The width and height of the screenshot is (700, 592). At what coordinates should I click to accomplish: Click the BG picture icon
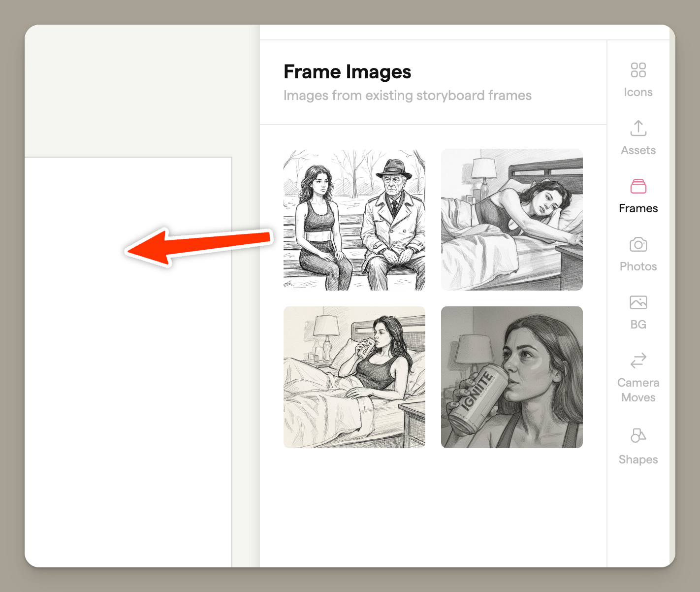[x=638, y=302]
